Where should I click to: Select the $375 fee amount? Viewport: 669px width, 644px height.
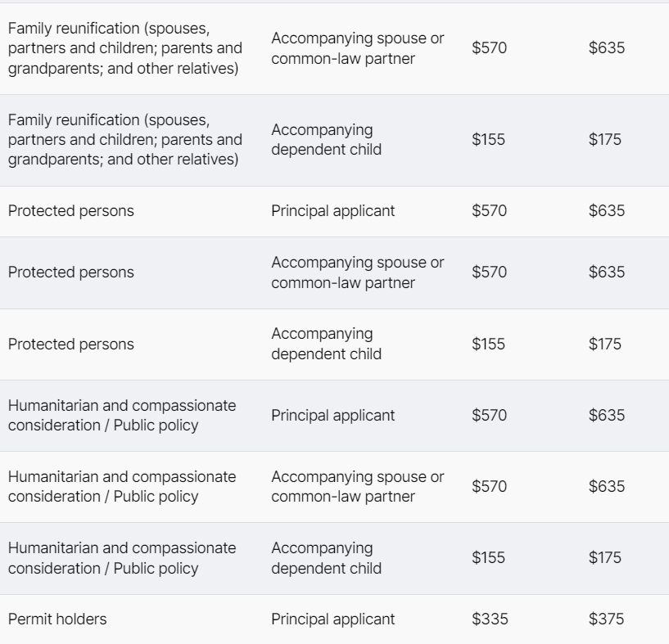coord(606,619)
